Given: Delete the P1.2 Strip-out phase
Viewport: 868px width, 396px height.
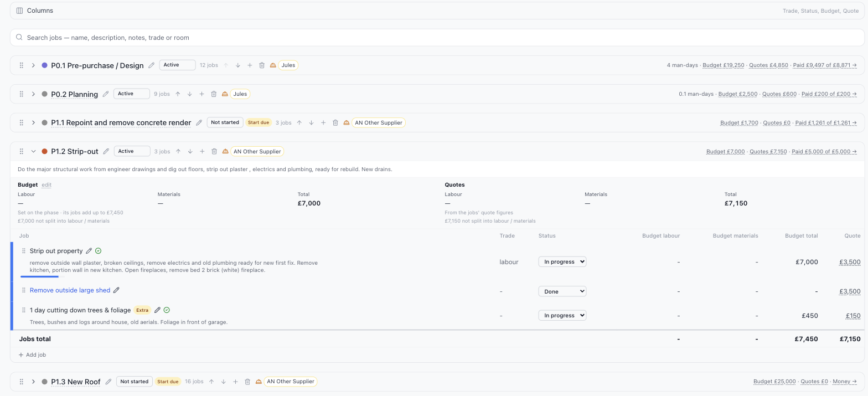Looking at the screenshot, I should click(x=214, y=151).
